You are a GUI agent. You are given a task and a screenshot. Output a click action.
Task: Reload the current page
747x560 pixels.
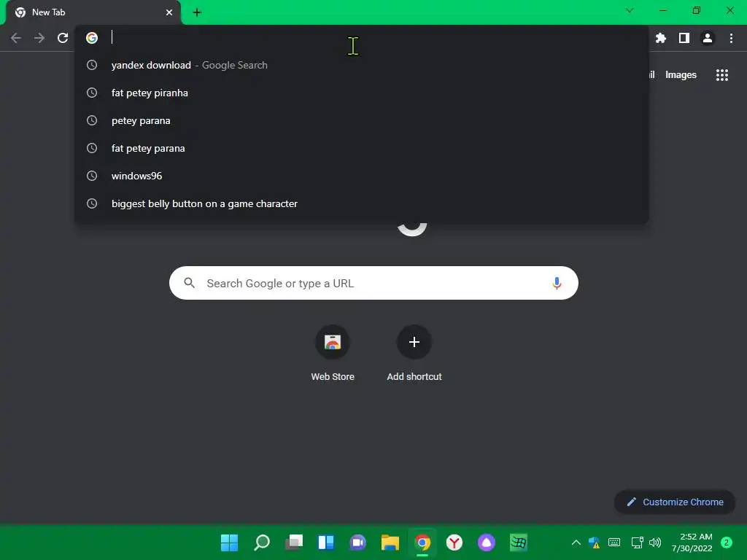[x=63, y=38]
